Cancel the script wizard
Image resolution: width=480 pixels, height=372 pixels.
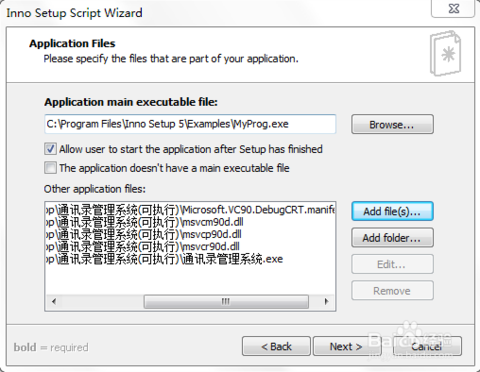427,346
